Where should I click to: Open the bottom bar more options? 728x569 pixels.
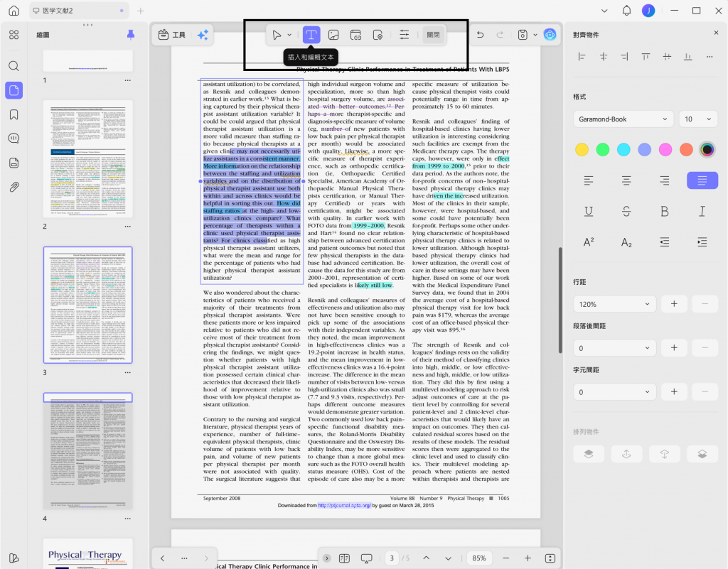(x=184, y=558)
